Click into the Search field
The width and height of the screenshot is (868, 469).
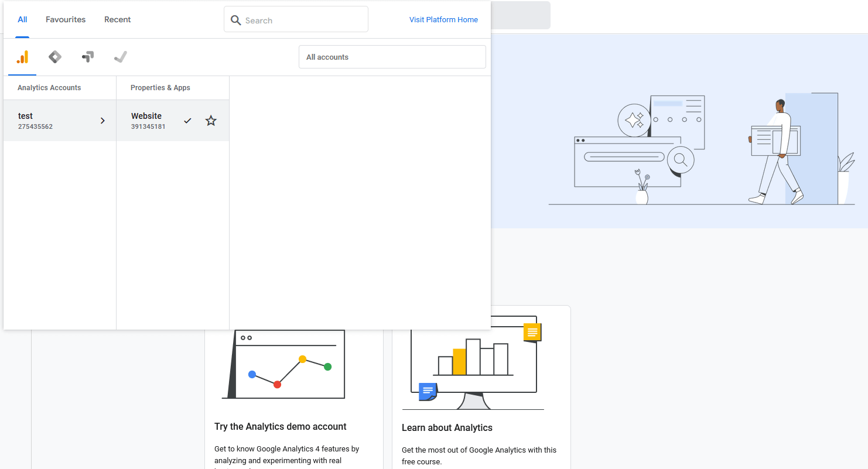tap(296, 19)
